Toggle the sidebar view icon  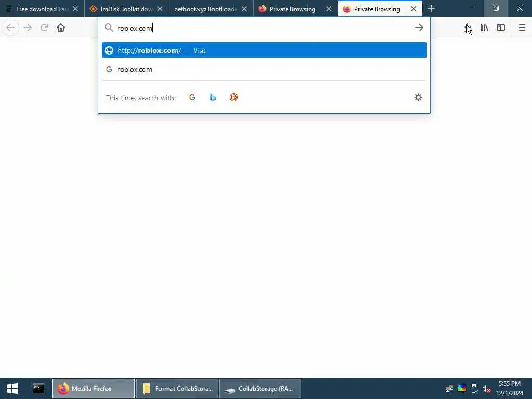pos(501,28)
